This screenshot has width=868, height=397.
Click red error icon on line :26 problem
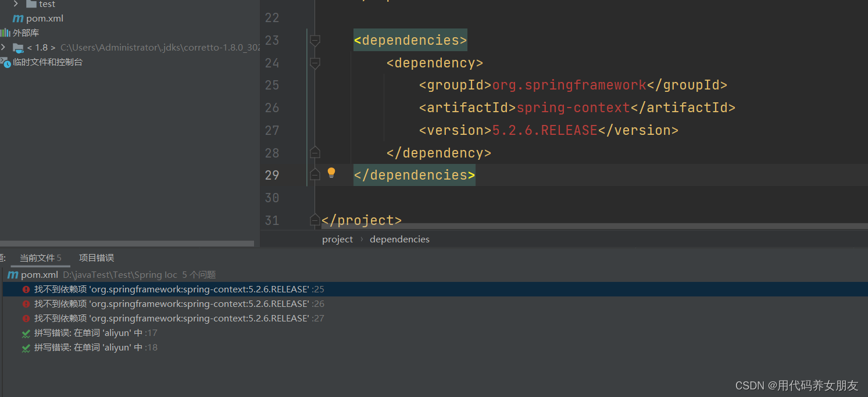pyautogui.click(x=26, y=303)
